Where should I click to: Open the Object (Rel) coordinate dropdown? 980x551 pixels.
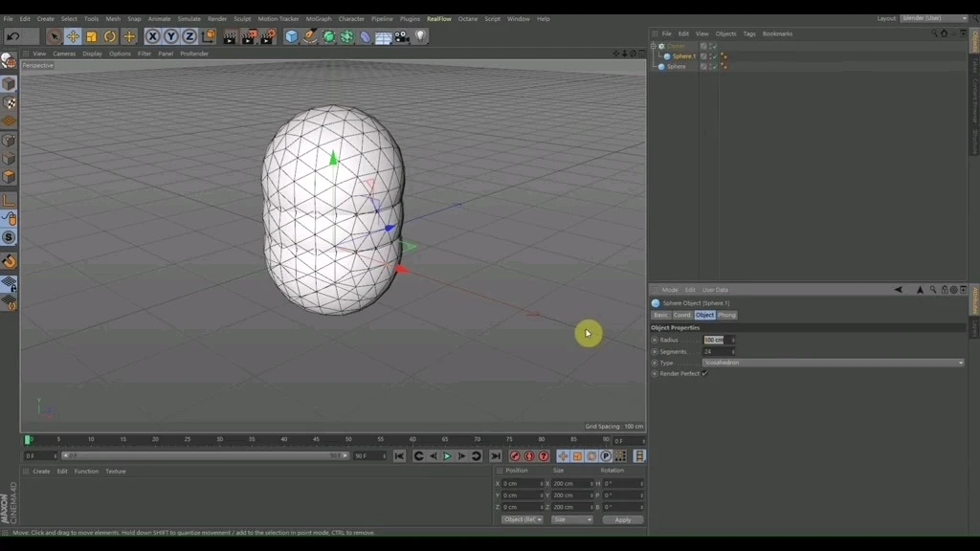pos(522,519)
